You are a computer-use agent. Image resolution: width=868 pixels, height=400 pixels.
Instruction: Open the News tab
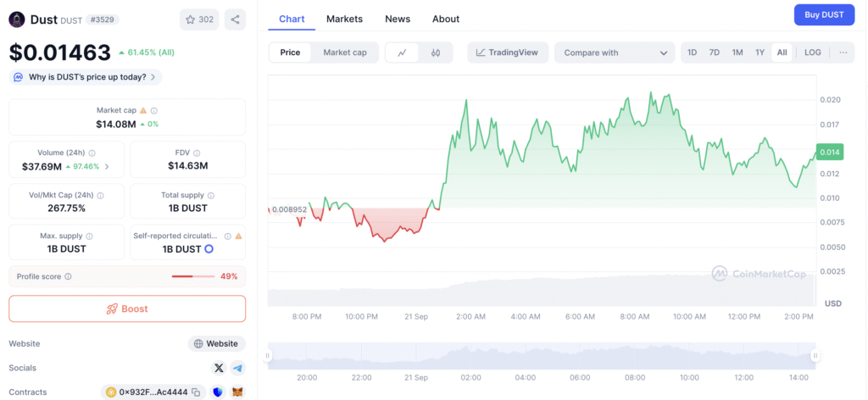pos(398,19)
